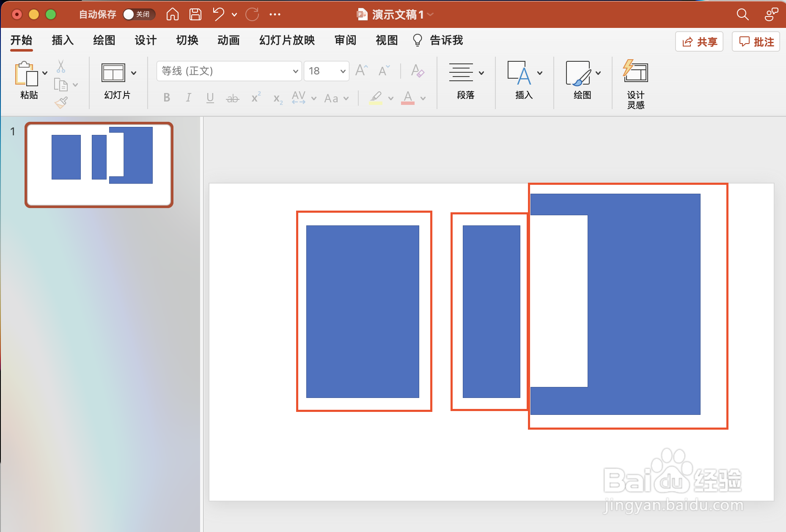The width and height of the screenshot is (786, 532).
Task: Click the 设计灵感 design ideas icon
Action: [x=635, y=71]
